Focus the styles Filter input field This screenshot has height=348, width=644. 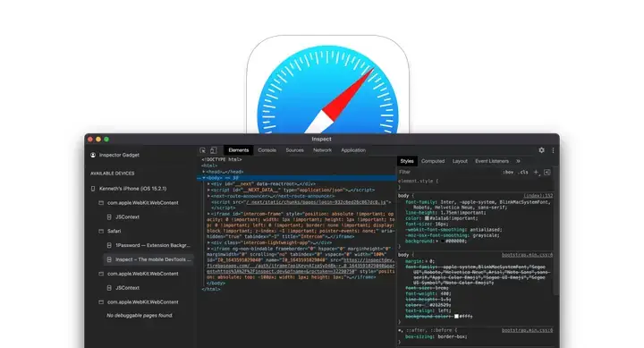[x=448, y=172]
